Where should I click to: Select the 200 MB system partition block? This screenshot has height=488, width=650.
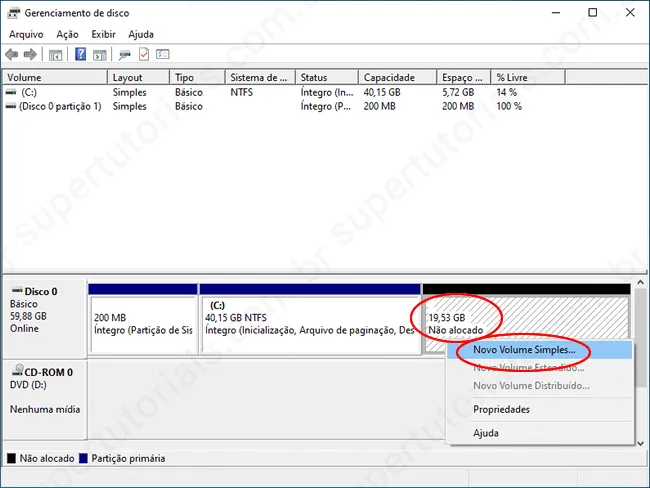143,325
